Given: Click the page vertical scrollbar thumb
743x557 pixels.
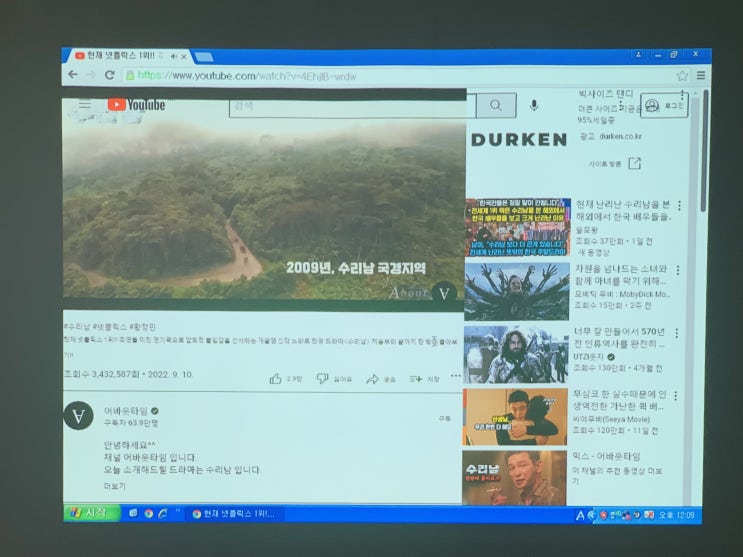Looking at the screenshot, I should pyautogui.click(x=705, y=152).
